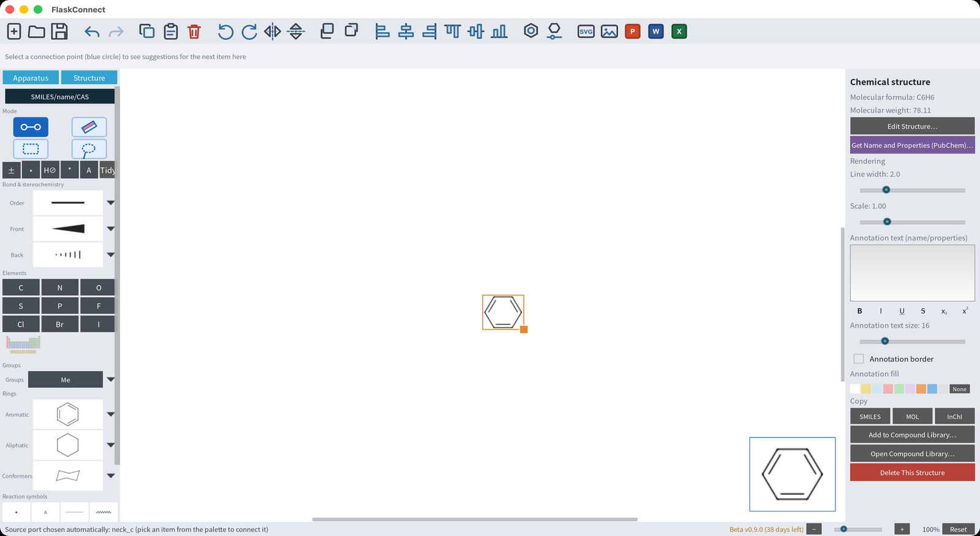Screen dimensions: 980x536
Task: Copy structure as InChI
Action: pyautogui.click(x=954, y=417)
